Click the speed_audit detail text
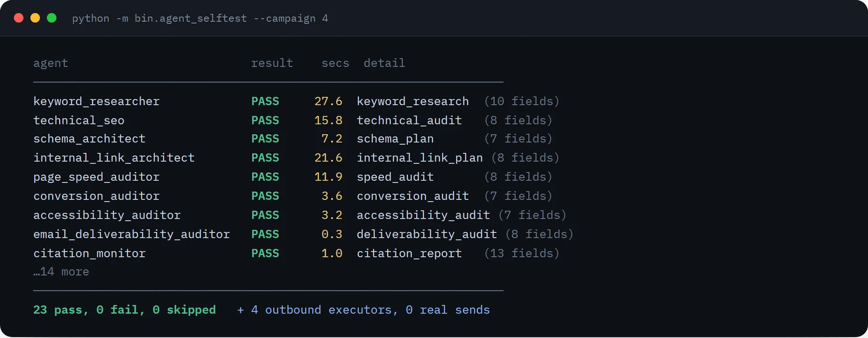This screenshot has height=338, width=868. (395, 177)
